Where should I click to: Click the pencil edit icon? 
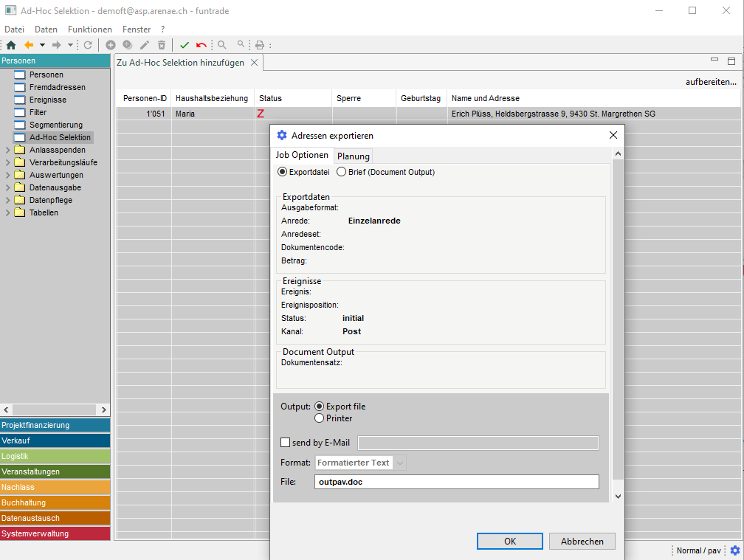pos(145,45)
